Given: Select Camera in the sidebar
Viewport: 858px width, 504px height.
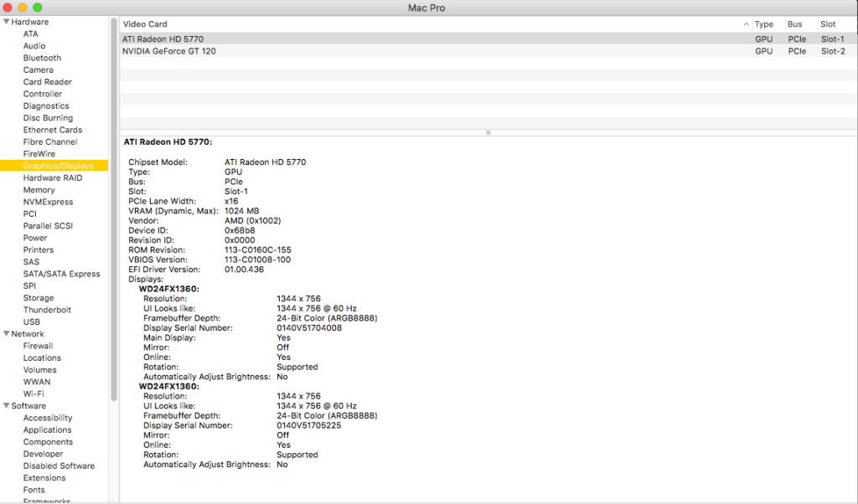Looking at the screenshot, I should [39, 70].
